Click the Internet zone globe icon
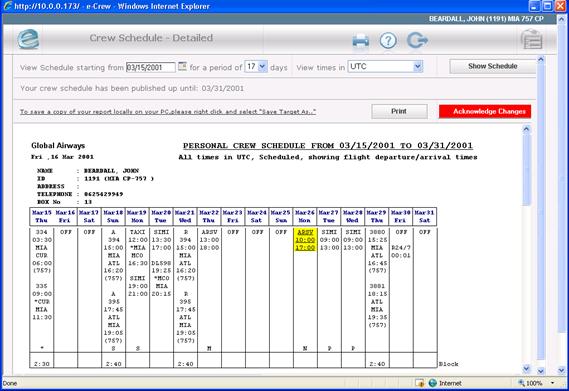 pyautogui.click(x=433, y=383)
